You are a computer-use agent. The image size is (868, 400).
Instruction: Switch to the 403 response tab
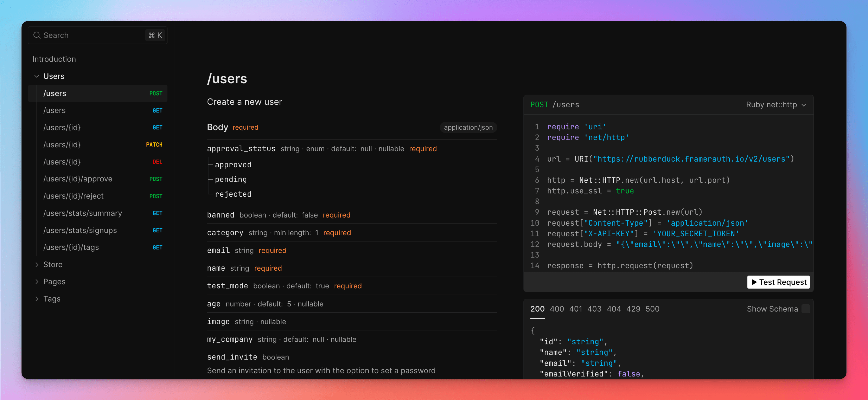click(594, 309)
